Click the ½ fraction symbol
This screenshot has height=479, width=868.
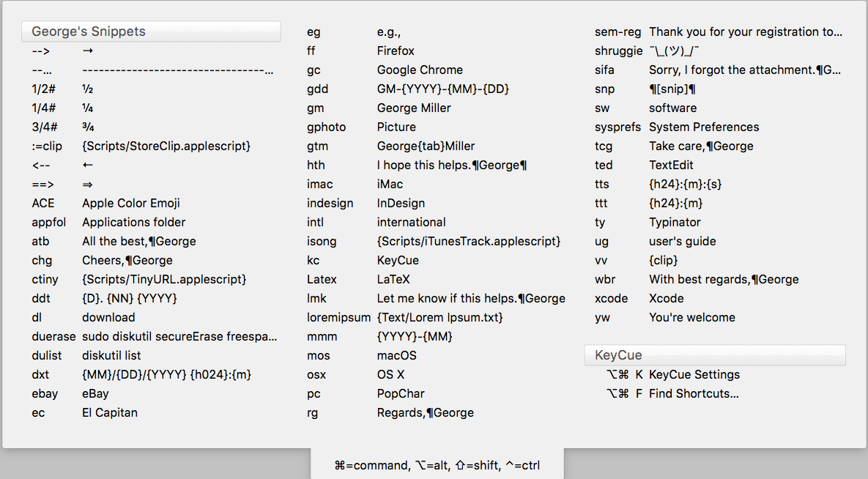coord(87,89)
